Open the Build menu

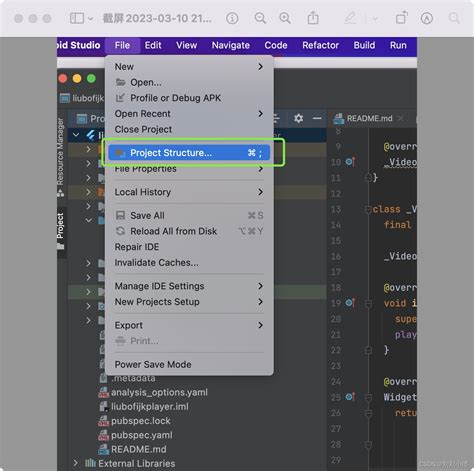[x=364, y=45]
